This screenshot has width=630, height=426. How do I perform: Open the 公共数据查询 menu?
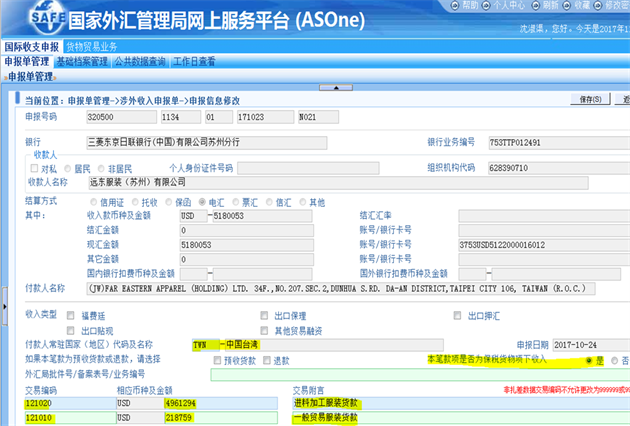point(140,62)
